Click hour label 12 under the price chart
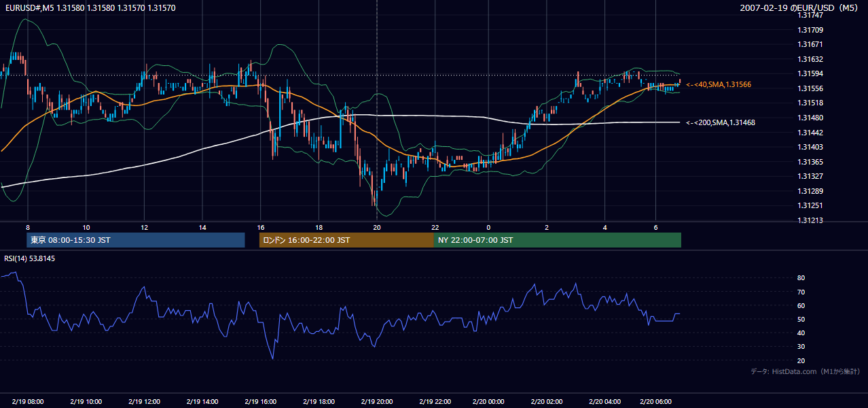868x408 pixels. (x=144, y=226)
